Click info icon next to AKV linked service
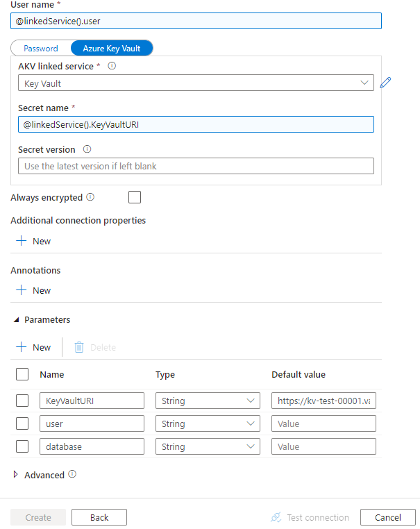The width and height of the screenshot is (420, 529). [112, 66]
